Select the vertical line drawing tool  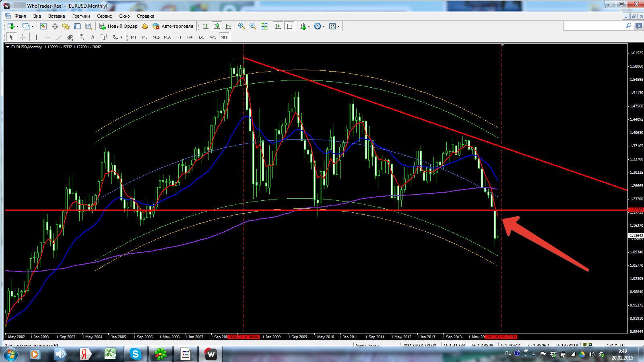(x=36, y=37)
